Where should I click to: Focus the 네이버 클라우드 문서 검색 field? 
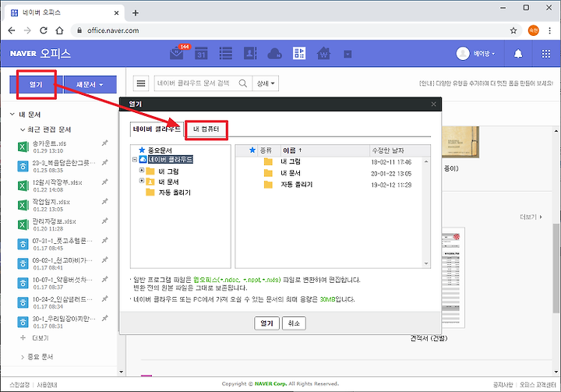click(x=195, y=83)
